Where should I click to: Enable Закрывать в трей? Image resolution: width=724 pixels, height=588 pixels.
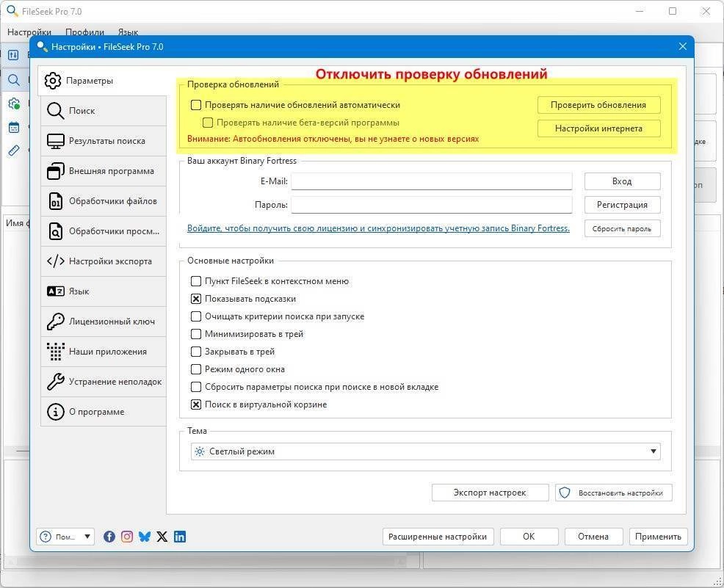tap(196, 352)
